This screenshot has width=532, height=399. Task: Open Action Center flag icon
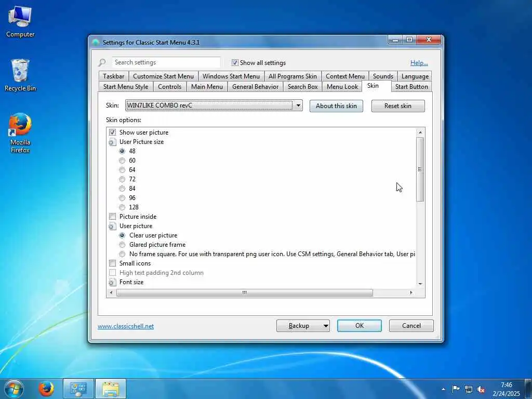click(x=456, y=389)
